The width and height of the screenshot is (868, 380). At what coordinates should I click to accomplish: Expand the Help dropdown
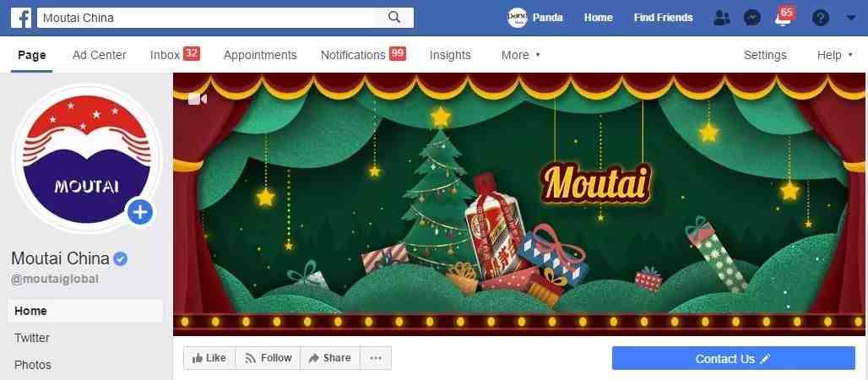click(x=835, y=55)
